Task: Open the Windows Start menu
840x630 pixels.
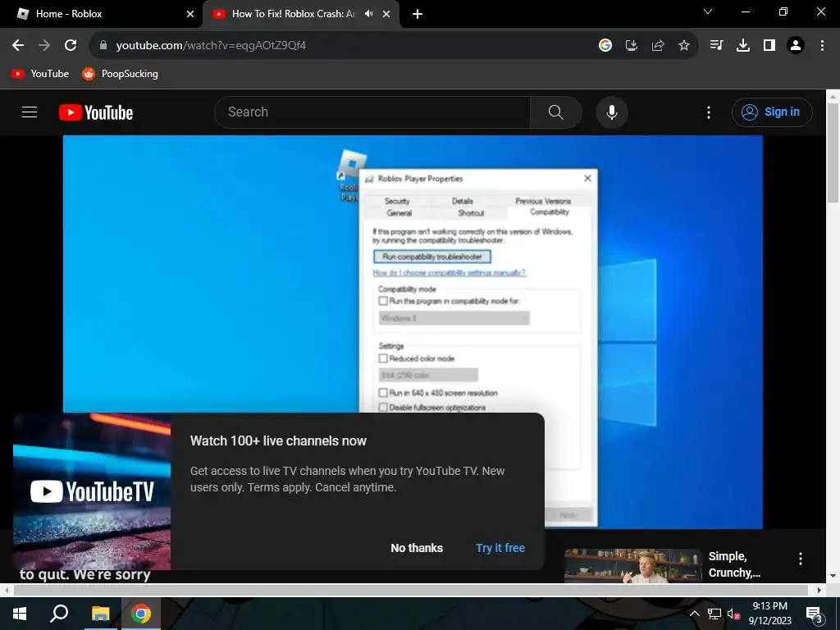Action: pos(20,614)
